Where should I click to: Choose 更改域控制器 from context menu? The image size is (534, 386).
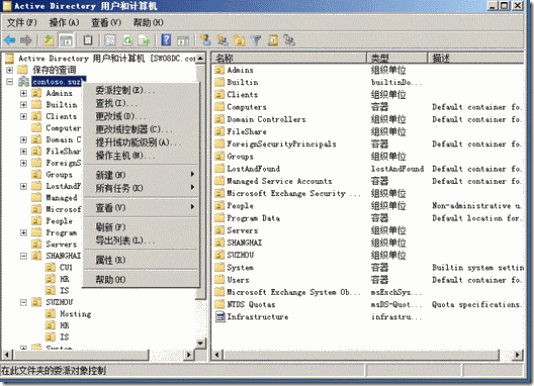click(x=141, y=129)
